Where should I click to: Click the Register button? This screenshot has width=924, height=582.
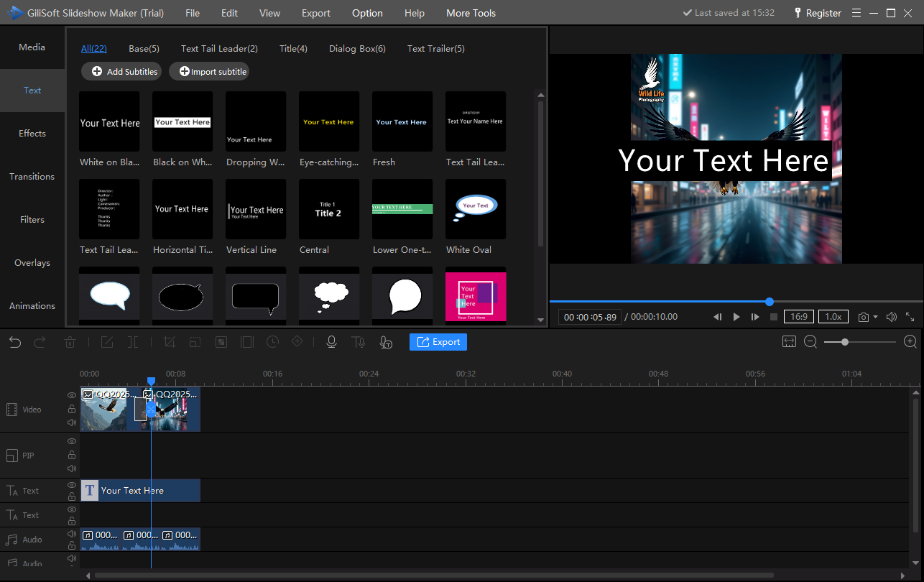(x=818, y=13)
